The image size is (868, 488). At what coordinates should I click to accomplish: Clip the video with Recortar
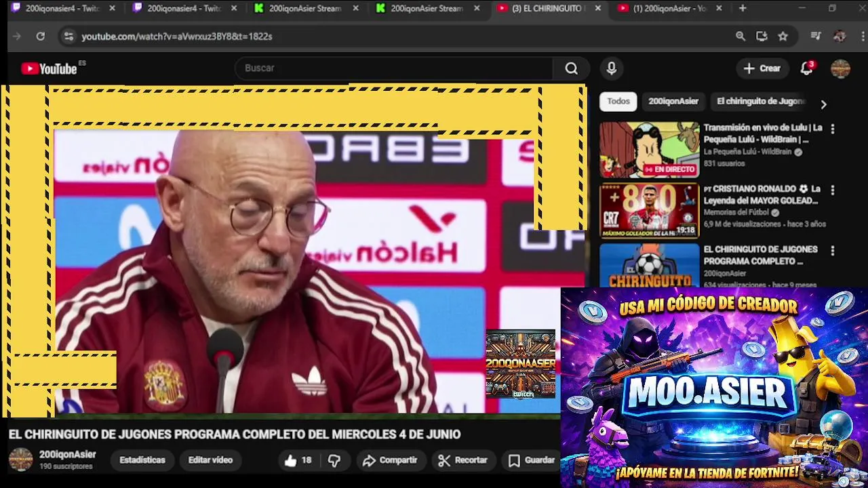click(462, 460)
